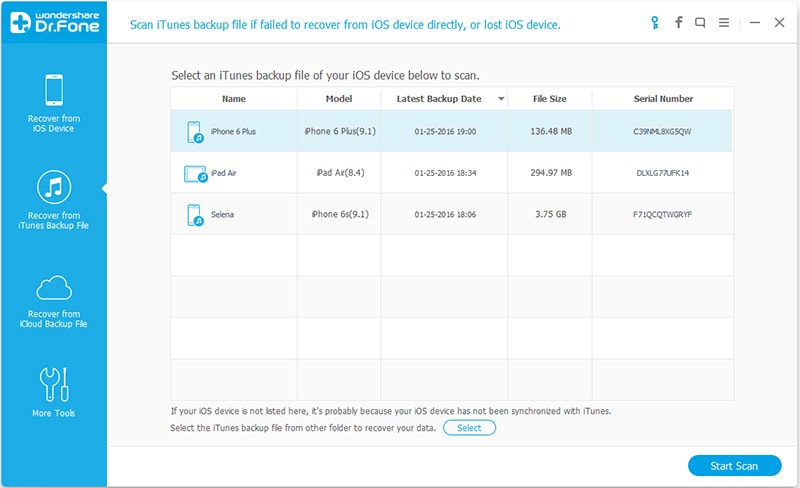Click the Start Scan button
This screenshot has height=488, width=800.
pyautogui.click(x=735, y=465)
